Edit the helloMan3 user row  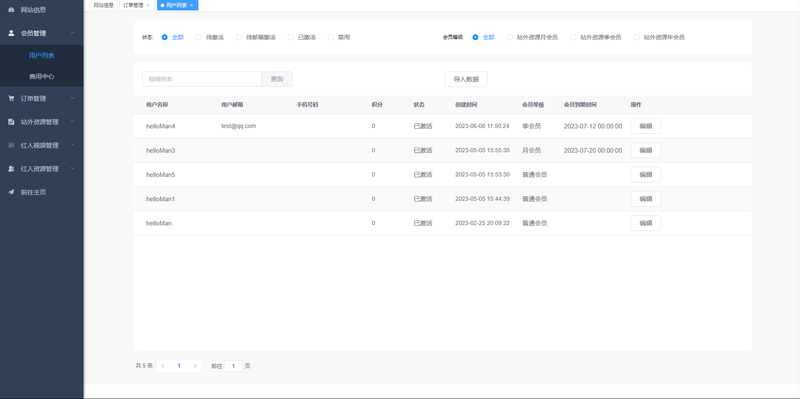click(646, 151)
